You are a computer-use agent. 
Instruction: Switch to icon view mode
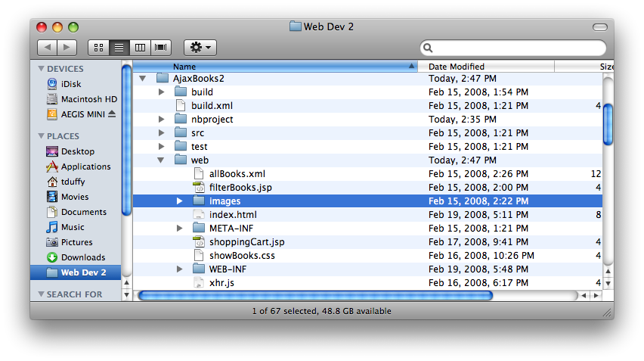(x=98, y=48)
